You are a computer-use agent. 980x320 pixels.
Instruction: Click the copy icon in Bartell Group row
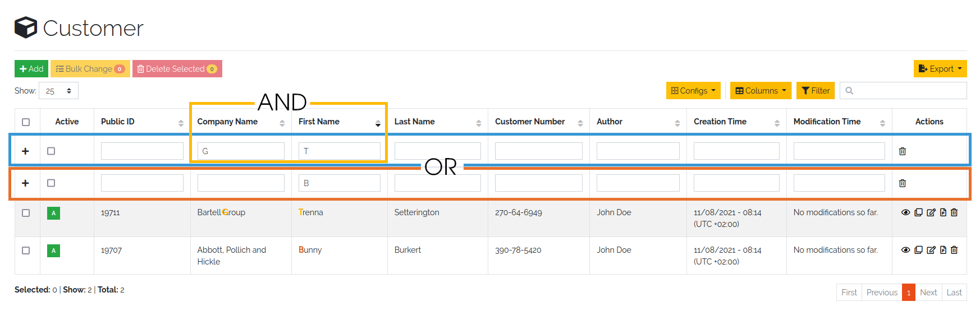click(918, 212)
